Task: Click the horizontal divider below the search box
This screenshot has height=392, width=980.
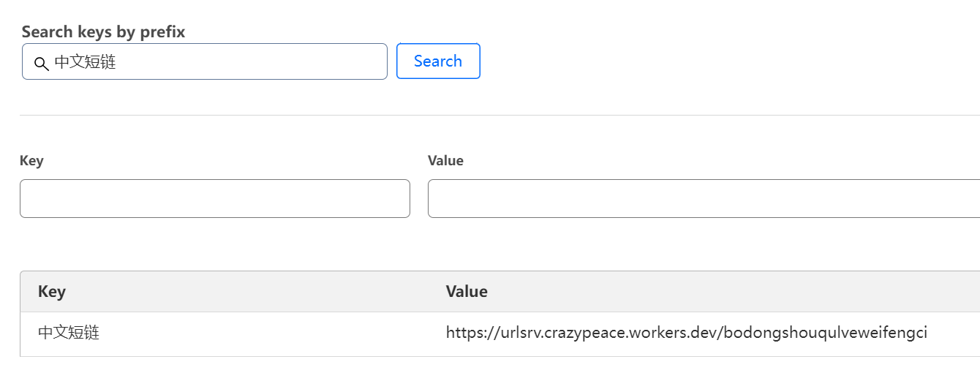Action: pyautogui.click(x=497, y=115)
